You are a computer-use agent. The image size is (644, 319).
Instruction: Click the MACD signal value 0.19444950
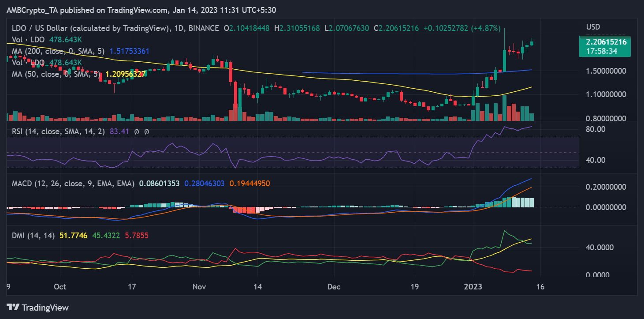point(250,183)
